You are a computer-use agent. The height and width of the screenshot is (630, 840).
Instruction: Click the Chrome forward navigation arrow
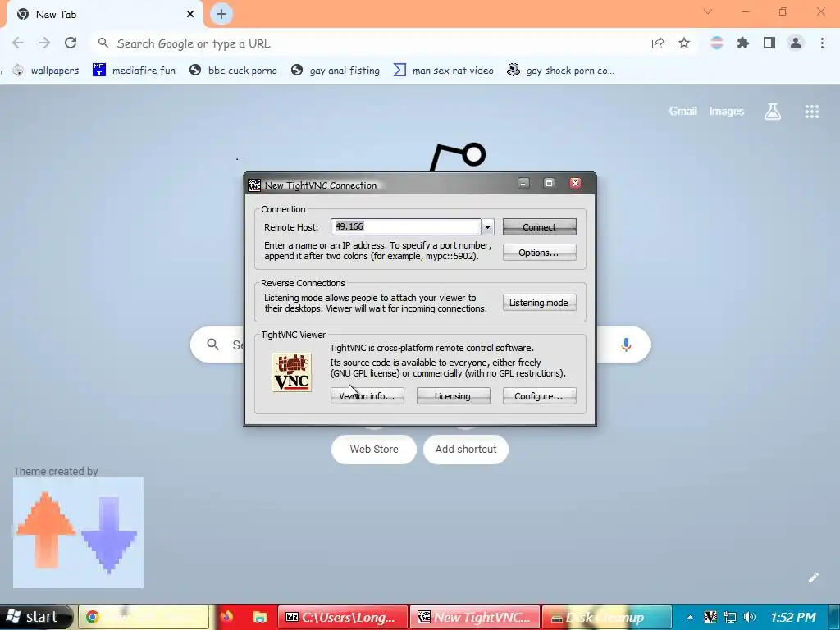click(44, 43)
